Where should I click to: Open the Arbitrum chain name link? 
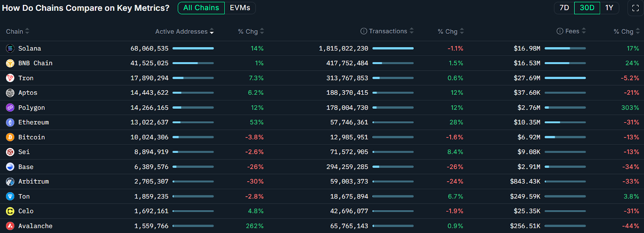coord(33,182)
